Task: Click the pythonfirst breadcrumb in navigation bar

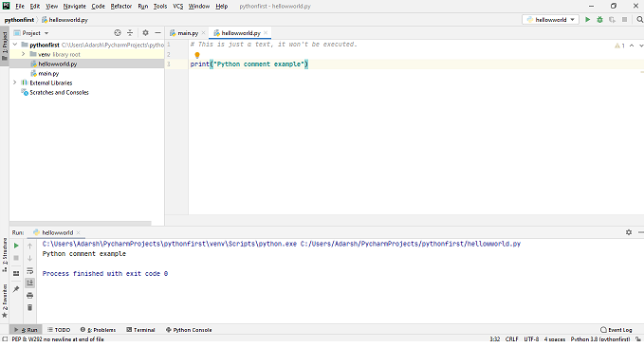Action: click(19, 20)
